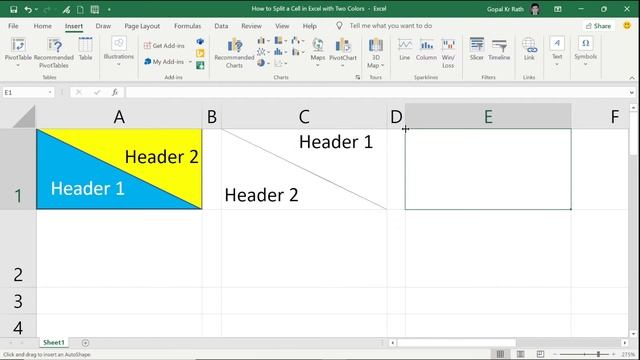Click the Name Box showing E1
This screenshot has width=640, height=360.
[x=28, y=93]
